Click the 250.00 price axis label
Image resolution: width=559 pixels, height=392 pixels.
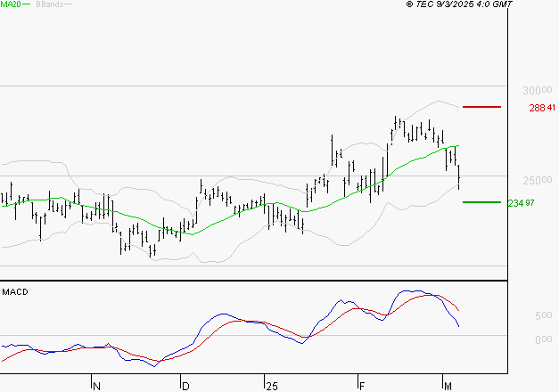click(538, 181)
